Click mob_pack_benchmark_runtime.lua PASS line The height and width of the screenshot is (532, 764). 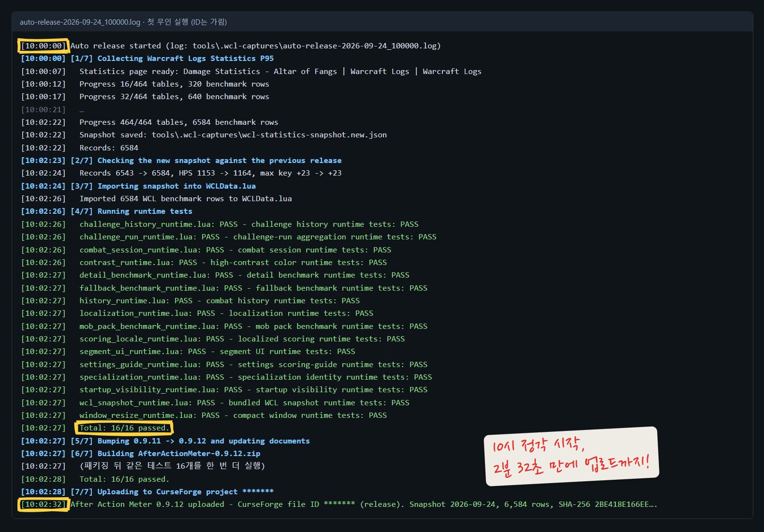point(224,326)
